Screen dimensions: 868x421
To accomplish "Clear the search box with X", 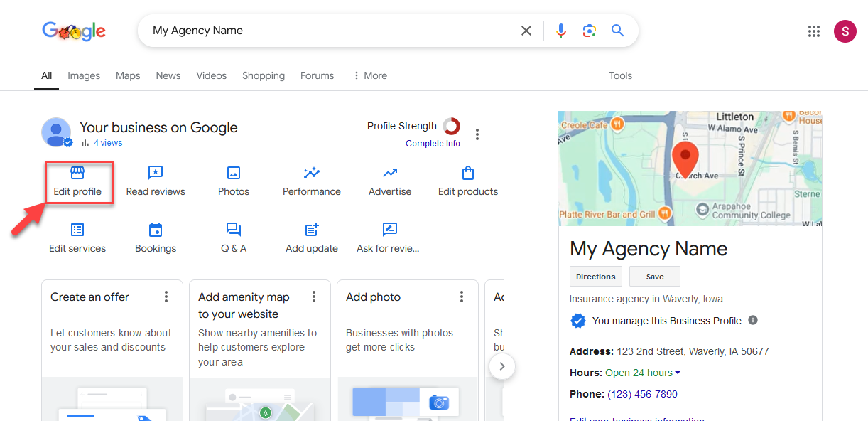I will 526,31.
